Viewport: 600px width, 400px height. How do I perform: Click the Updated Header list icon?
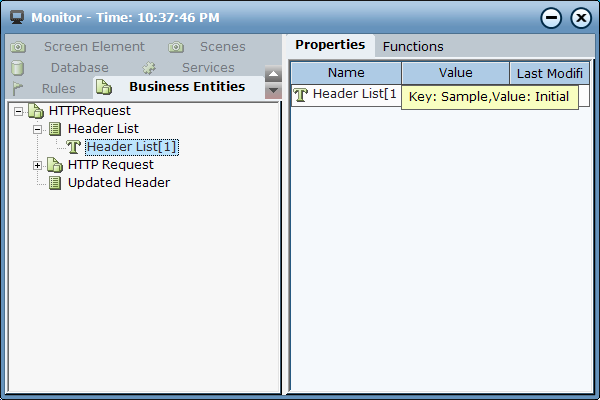[x=55, y=183]
